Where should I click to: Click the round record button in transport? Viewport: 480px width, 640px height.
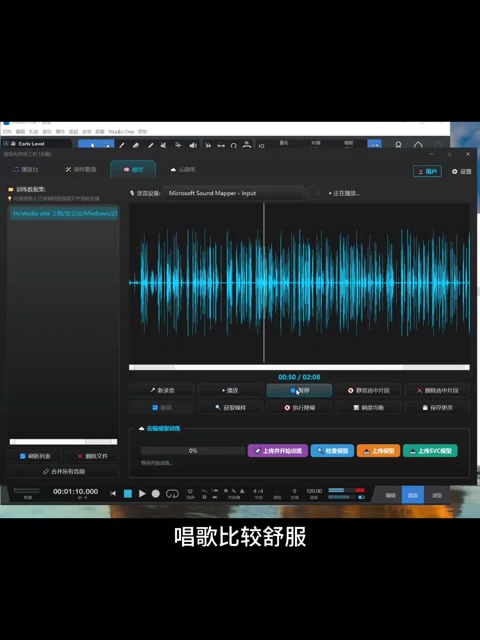156,493
